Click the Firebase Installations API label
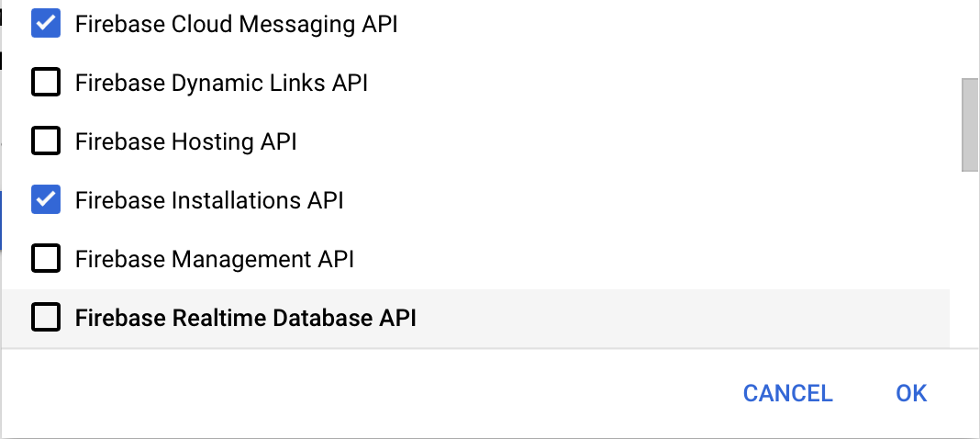This screenshot has width=980, height=439. [209, 201]
